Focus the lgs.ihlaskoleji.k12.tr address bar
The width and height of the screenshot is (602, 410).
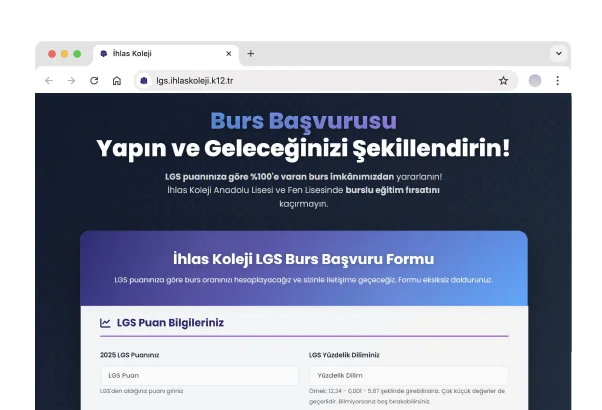326,81
